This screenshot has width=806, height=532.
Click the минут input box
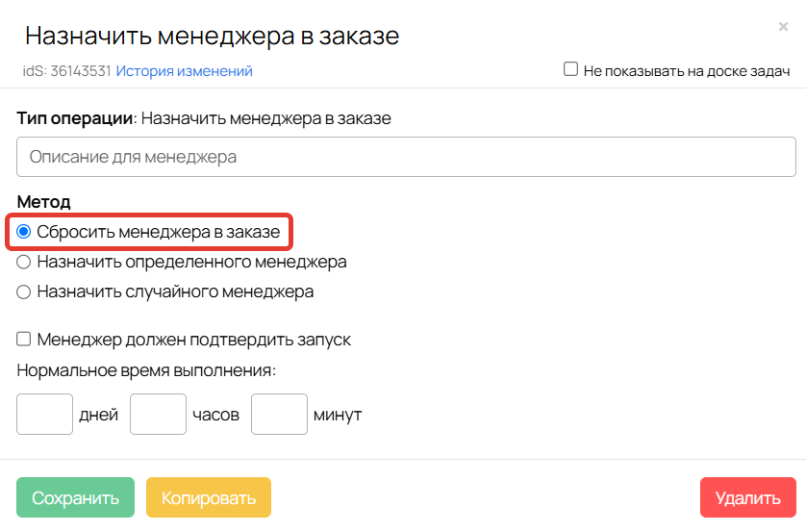(280, 415)
